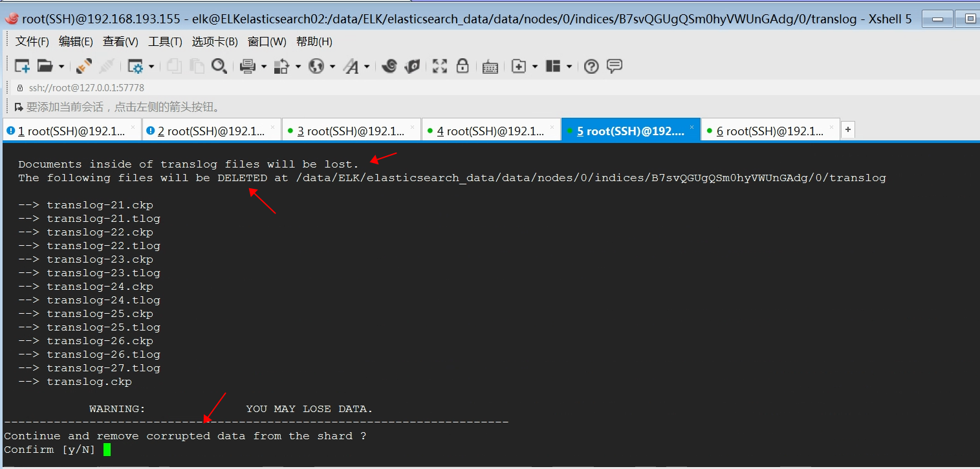The height and width of the screenshot is (469, 980).
Task: Click the word DELETED in terminal
Action: 242,178
